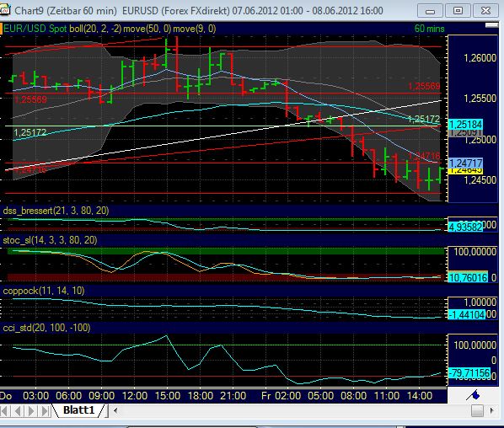Click the 1,24500 price scale label
The height and width of the screenshot is (428, 504).
480,179
